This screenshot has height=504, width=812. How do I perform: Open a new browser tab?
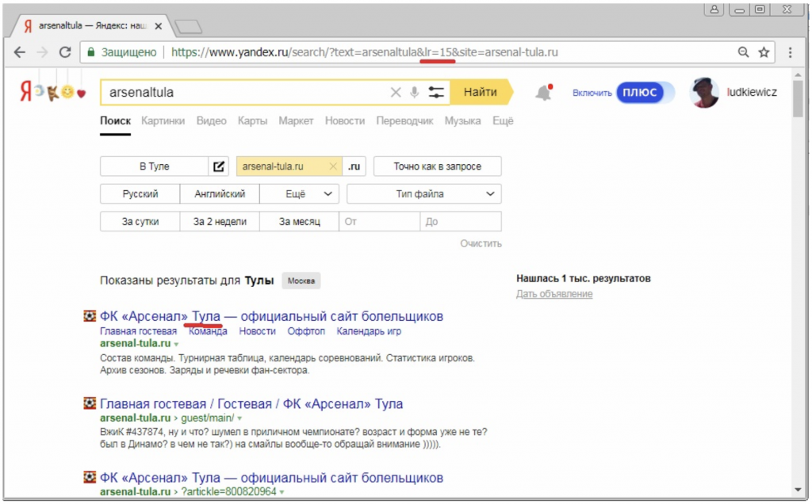tap(189, 26)
